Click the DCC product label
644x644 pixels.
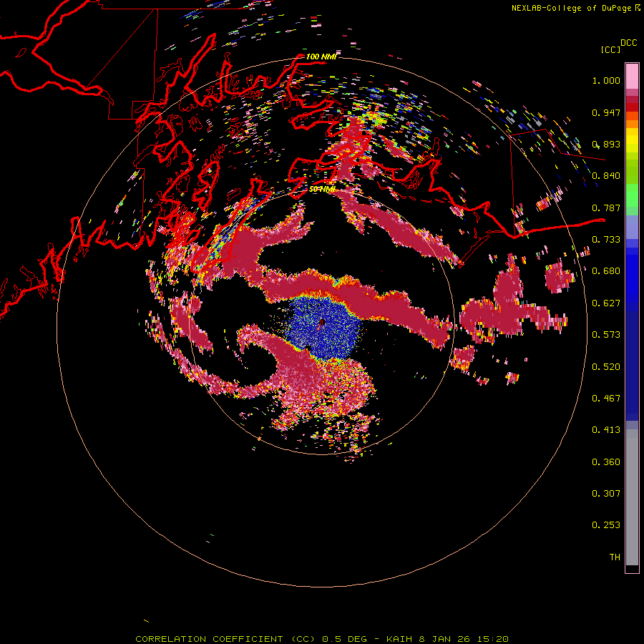click(628, 43)
